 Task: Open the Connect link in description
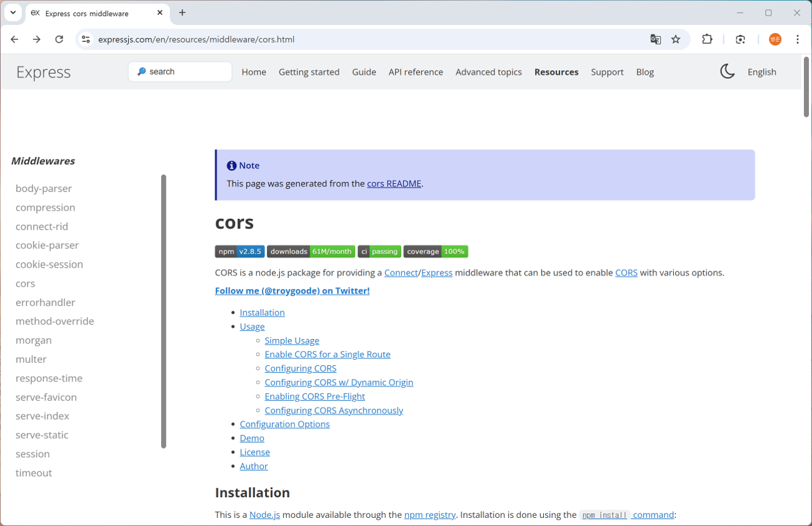click(x=401, y=273)
